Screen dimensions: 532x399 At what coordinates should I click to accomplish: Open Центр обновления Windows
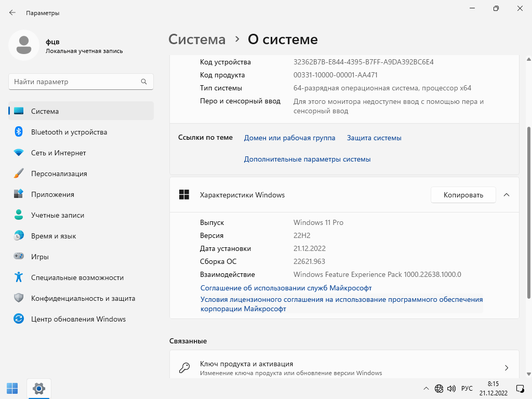pos(78,319)
